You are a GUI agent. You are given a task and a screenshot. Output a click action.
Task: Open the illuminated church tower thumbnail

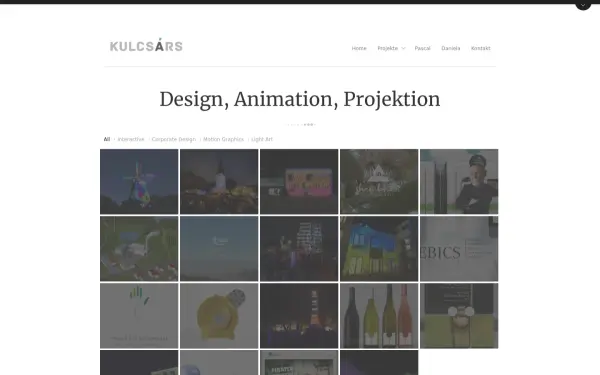219,182
